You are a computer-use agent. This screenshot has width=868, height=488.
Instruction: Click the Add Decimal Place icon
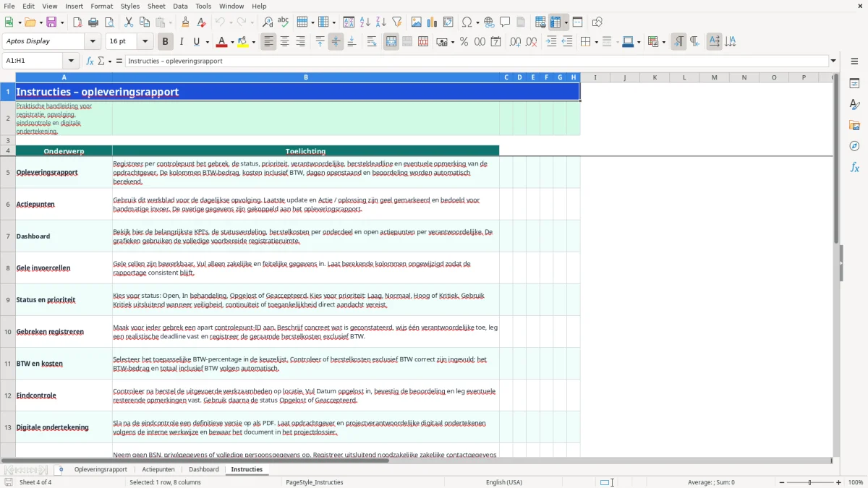point(515,42)
